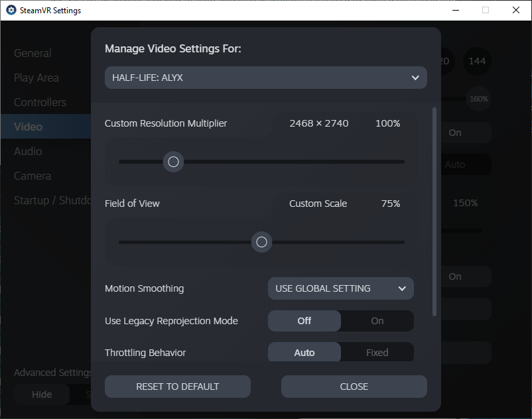Select the Video settings tab
Viewport: 532px width, 419px height.
(46, 127)
